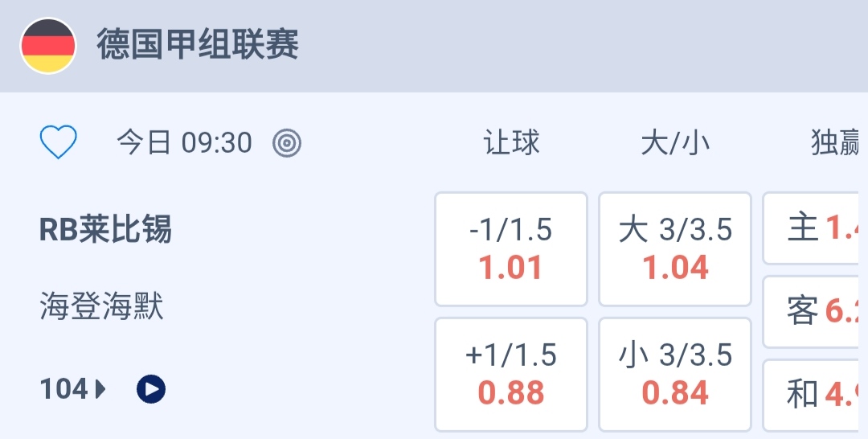This screenshot has height=439, width=868.
Task: Play the live stream video icon
Action: click(x=151, y=390)
